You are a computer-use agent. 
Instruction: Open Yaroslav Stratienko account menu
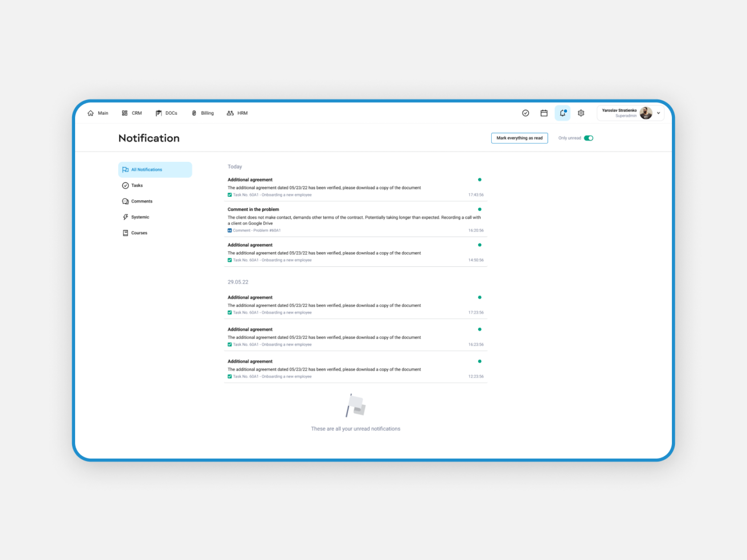[620, 113]
